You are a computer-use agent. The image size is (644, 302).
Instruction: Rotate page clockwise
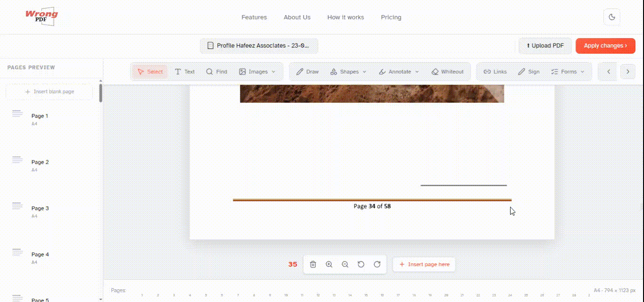pos(377,264)
